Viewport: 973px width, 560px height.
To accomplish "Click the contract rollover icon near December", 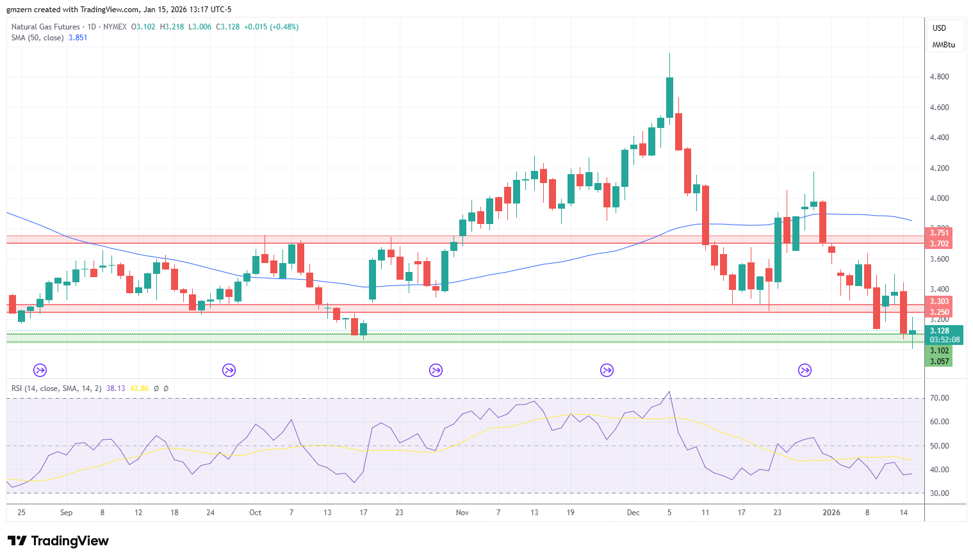I will pyautogui.click(x=607, y=370).
